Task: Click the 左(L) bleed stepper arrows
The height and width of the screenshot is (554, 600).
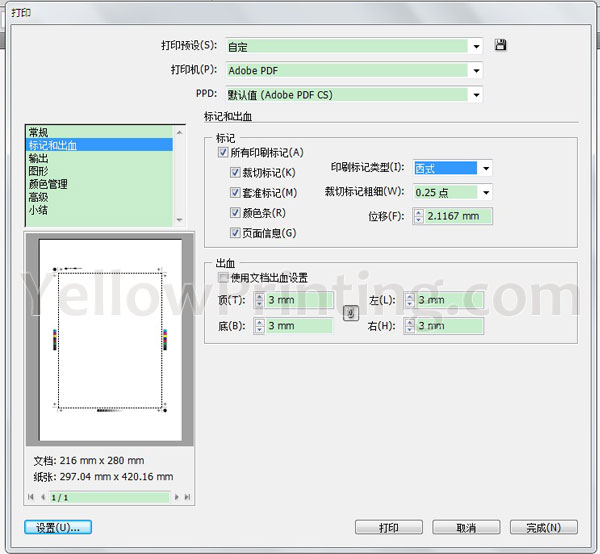Action: click(409, 300)
